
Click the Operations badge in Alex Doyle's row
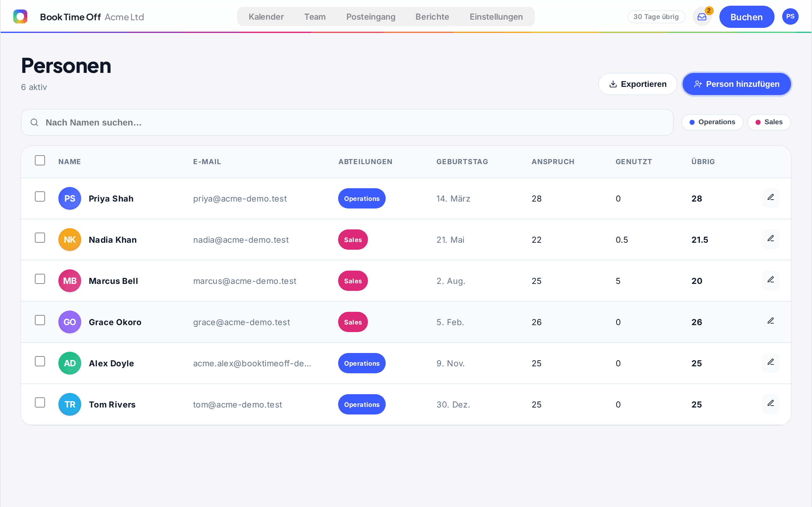[362, 363]
